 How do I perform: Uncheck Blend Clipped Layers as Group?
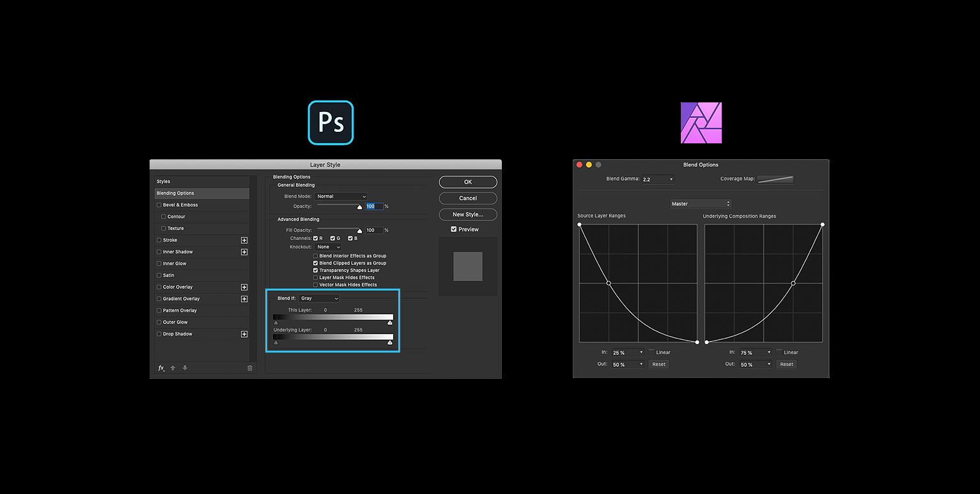[316, 263]
